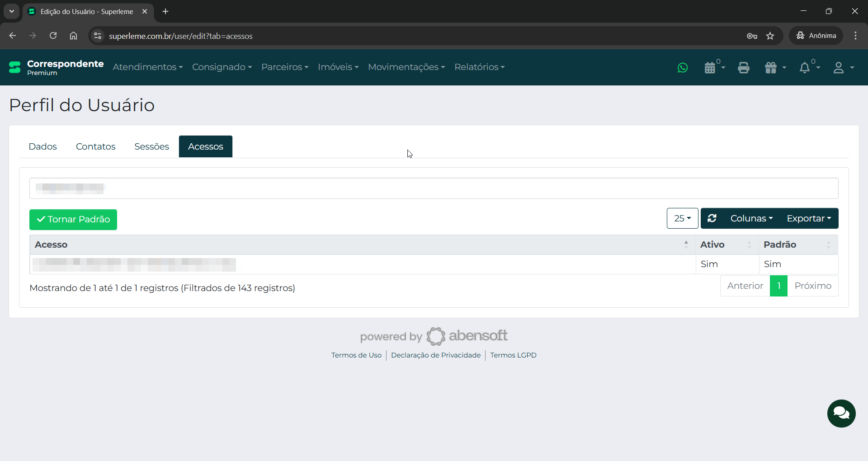Open the chat bubble support widget
The image size is (868, 461).
coord(841,413)
